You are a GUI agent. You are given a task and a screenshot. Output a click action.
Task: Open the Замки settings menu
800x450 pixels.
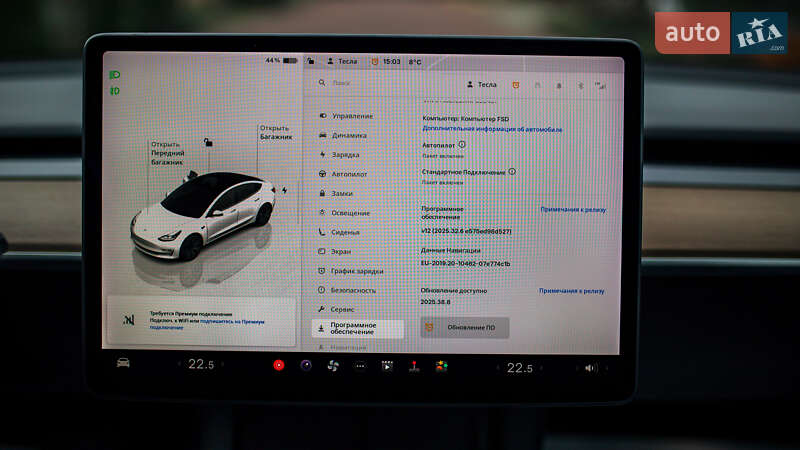336,193
